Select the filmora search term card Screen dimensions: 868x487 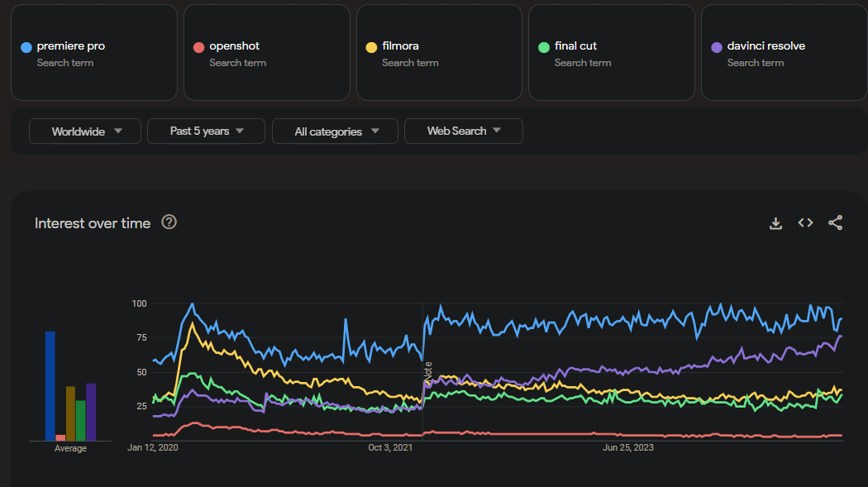tap(439, 53)
